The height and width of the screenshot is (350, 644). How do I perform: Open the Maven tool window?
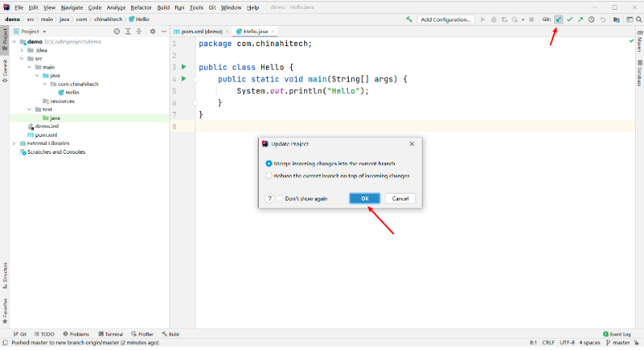coord(639,41)
